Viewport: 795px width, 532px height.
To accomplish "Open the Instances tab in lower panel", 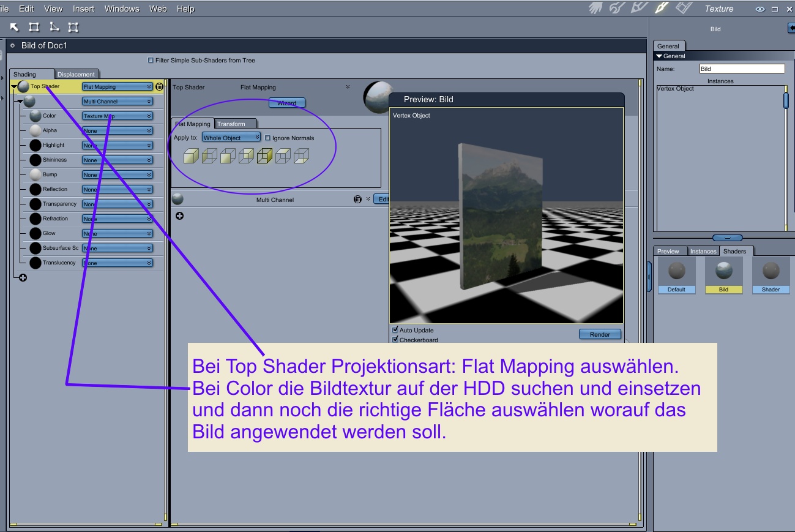I will [x=703, y=251].
